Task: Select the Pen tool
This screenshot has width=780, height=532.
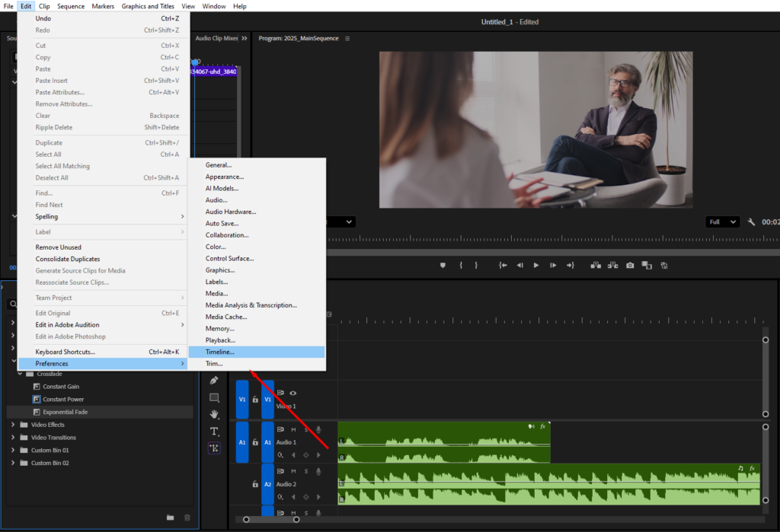Action: tap(214, 381)
